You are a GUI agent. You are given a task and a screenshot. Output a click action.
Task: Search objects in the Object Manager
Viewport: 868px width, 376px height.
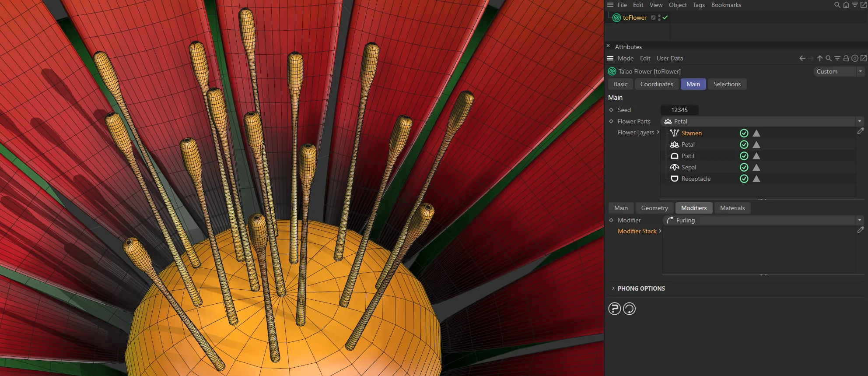(837, 5)
